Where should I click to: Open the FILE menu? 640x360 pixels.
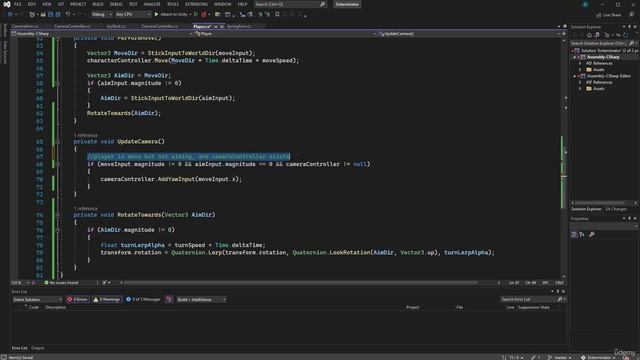coord(18,4)
